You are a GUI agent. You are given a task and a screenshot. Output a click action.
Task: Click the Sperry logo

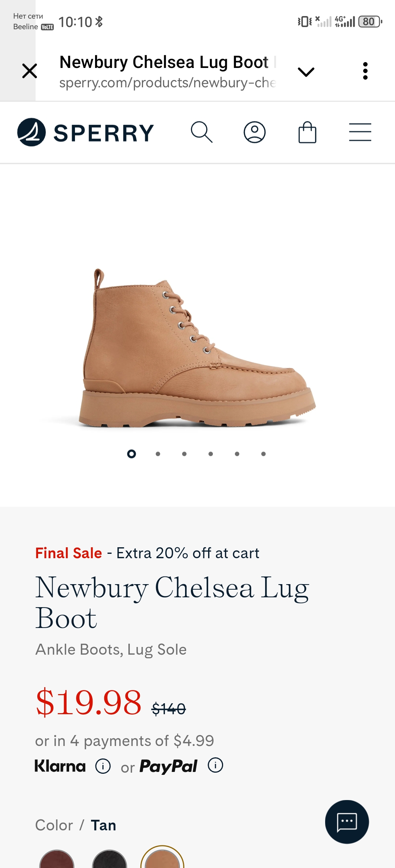[86, 132]
